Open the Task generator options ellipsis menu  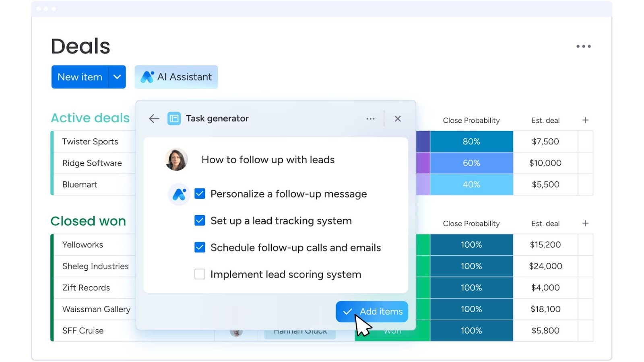[x=370, y=118]
